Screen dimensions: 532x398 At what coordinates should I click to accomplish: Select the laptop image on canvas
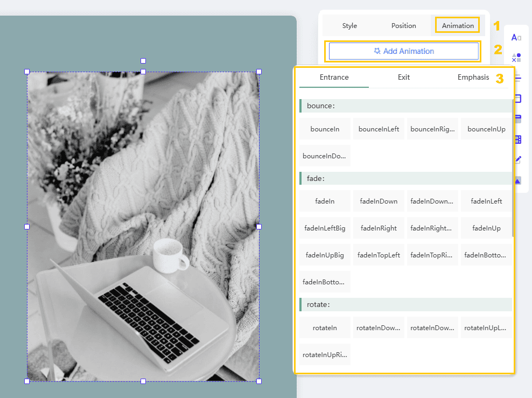[x=143, y=226]
